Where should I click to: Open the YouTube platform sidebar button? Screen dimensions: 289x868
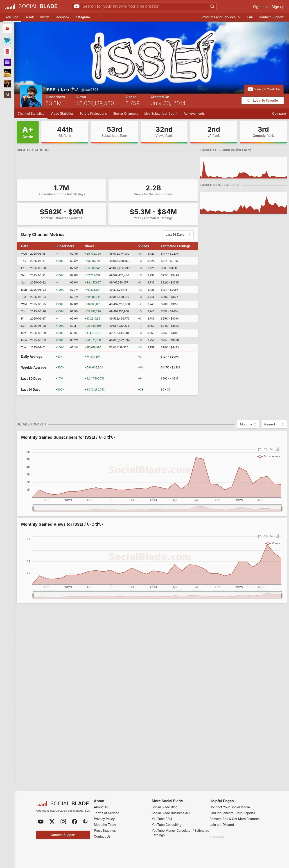7,29
